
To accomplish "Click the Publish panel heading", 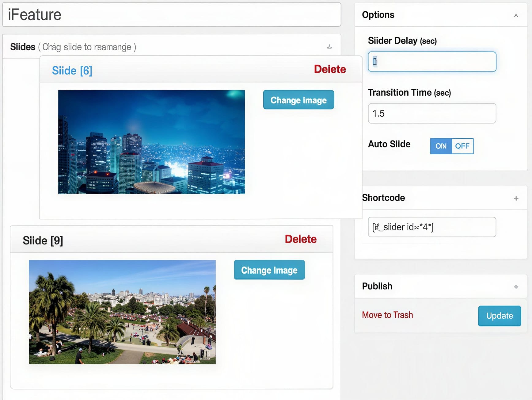I will (377, 286).
